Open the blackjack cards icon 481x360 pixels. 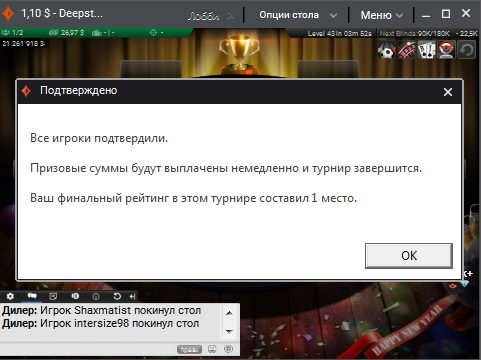pyautogui.click(x=427, y=50)
